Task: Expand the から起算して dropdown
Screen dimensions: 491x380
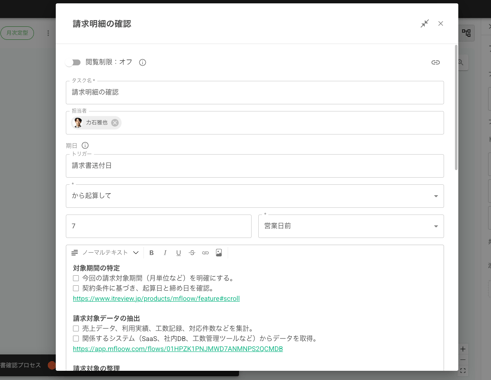Action: point(255,196)
